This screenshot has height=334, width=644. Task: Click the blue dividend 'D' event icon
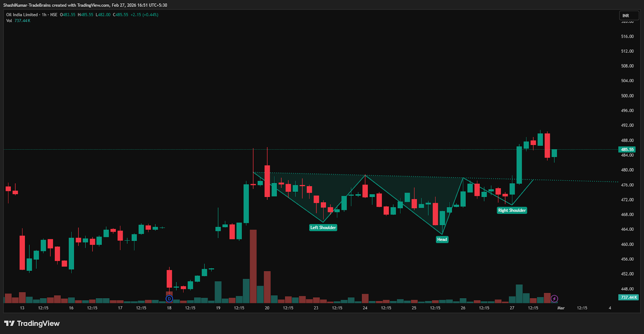169,299
